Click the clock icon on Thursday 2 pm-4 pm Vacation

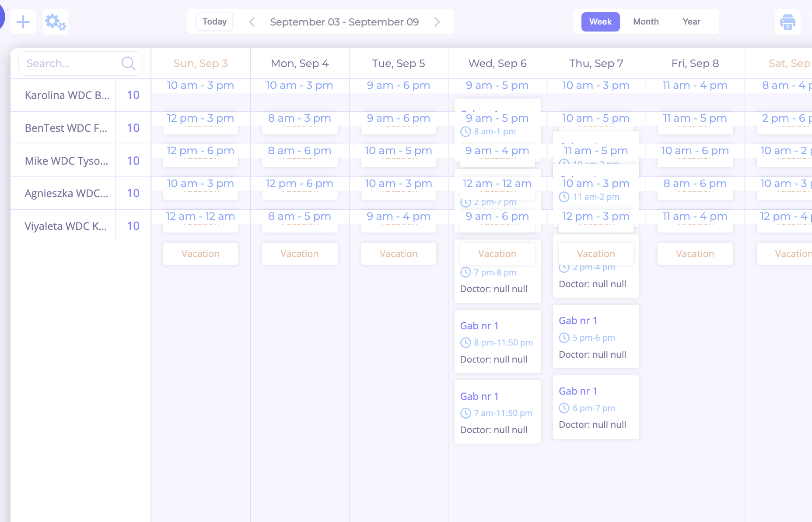click(x=563, y=267)
